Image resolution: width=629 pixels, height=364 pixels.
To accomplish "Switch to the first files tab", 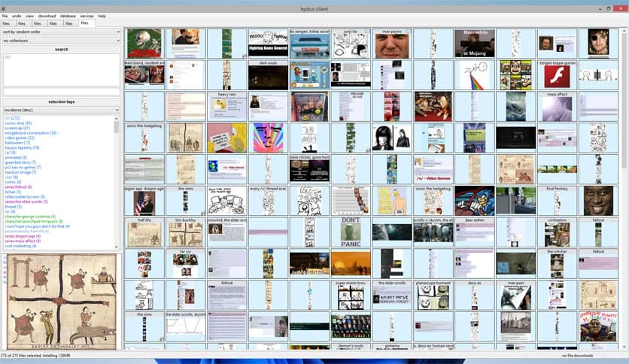I will coord(7,23).
